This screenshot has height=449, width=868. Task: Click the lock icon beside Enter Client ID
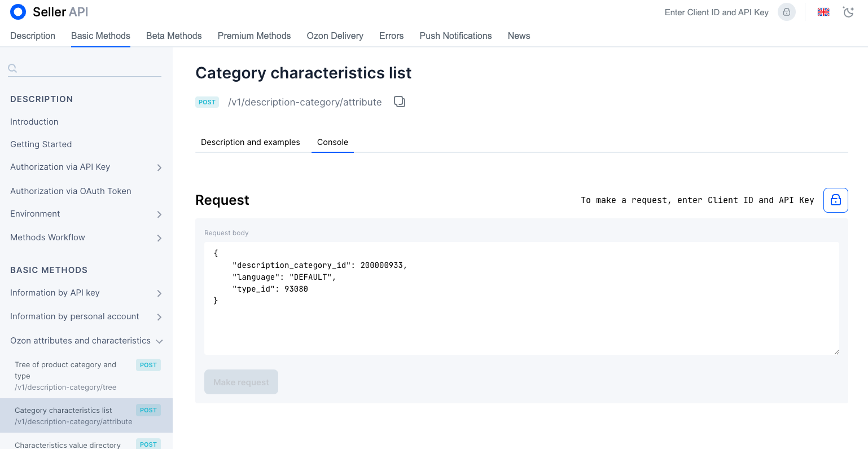click(x=786, y=12)
